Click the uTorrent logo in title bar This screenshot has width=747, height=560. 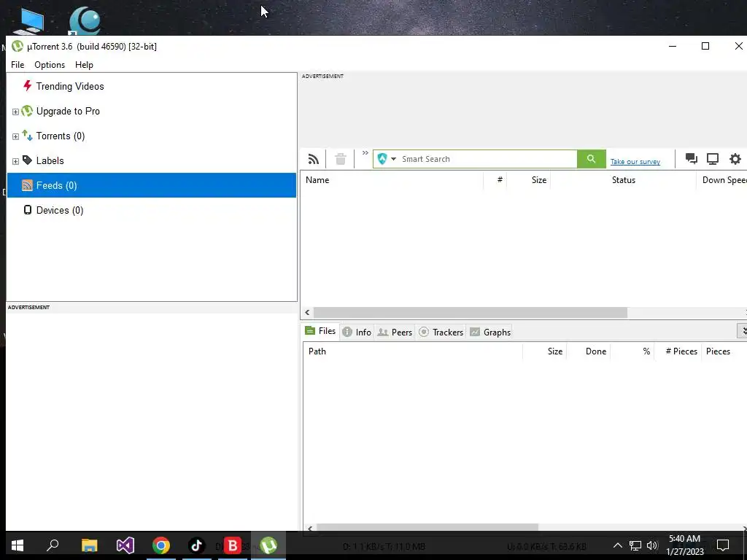pos(18,46)
